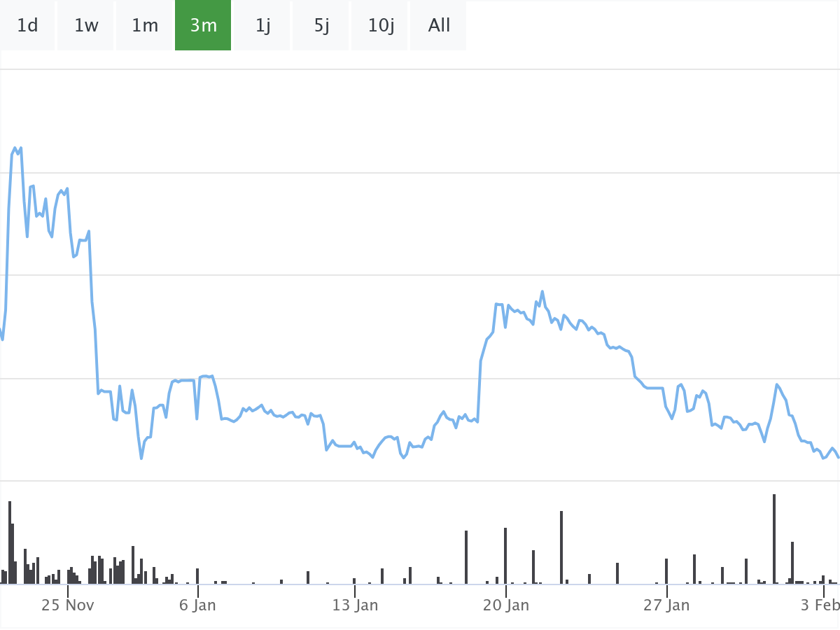Set the chart to 1j range
Viewport: 840px width, 630px height.
[262, 25]
